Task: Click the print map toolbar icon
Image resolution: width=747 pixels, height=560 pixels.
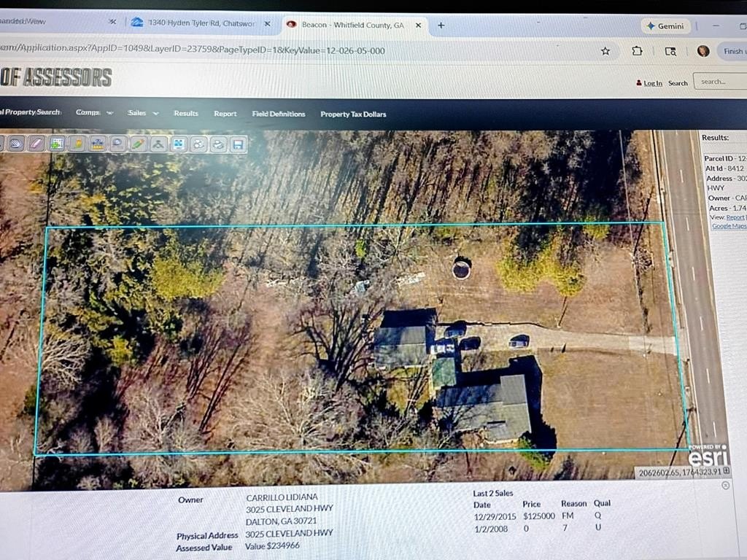Action: point(218,144)
